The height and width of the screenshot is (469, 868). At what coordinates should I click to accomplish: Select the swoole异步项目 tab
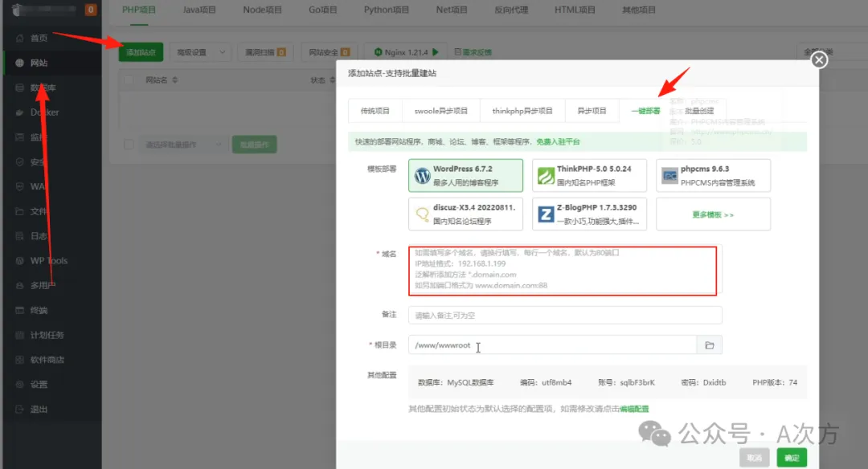(441, 111)
